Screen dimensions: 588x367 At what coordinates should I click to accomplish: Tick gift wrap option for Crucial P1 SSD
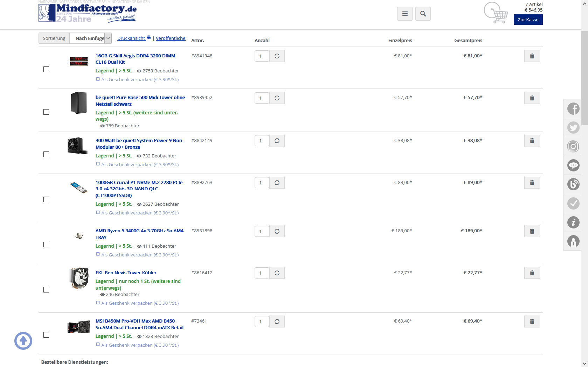pyautogui.click(x=98, y=212)
